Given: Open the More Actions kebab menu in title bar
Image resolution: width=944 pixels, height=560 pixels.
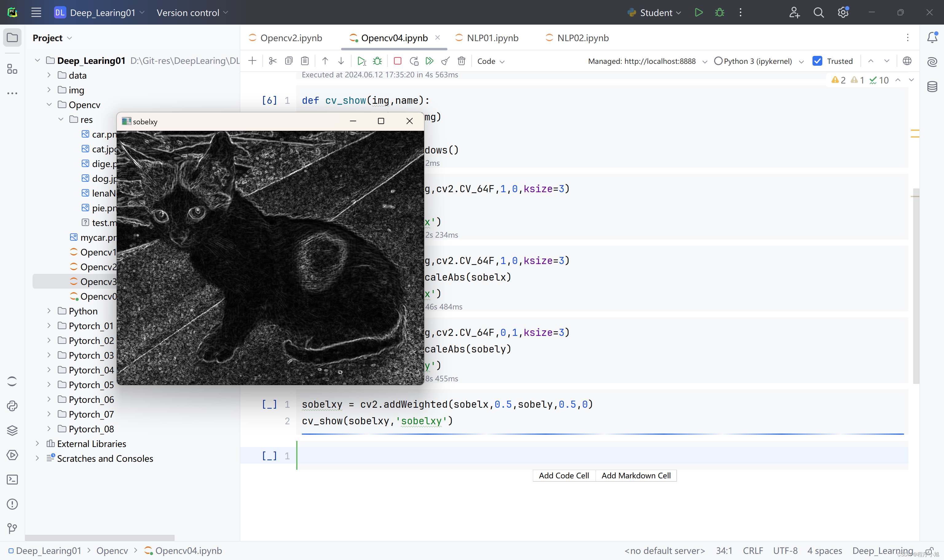Looking at the screenshot, I should (x=741, y=13).
